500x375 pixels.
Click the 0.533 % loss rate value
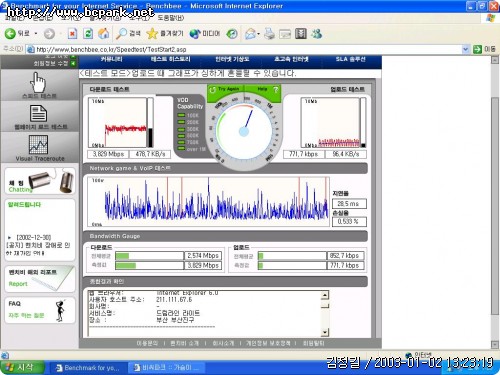[x=349, y=221]
